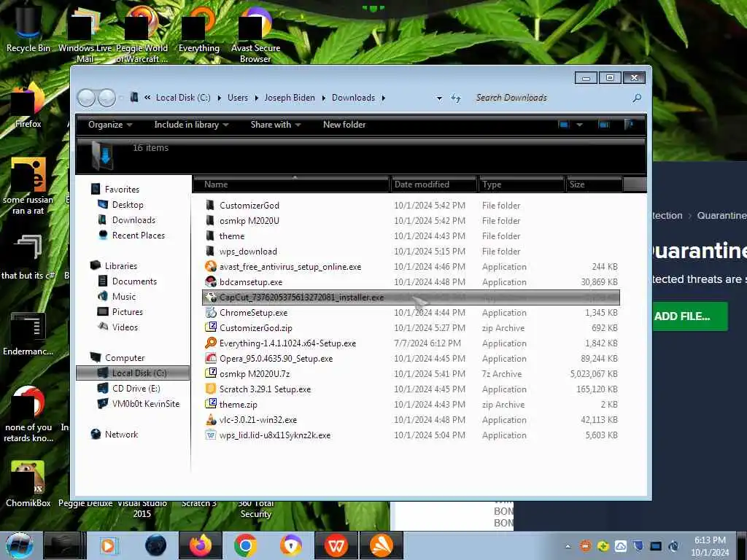Select Network in the navigation pane

tap(121, 435)
